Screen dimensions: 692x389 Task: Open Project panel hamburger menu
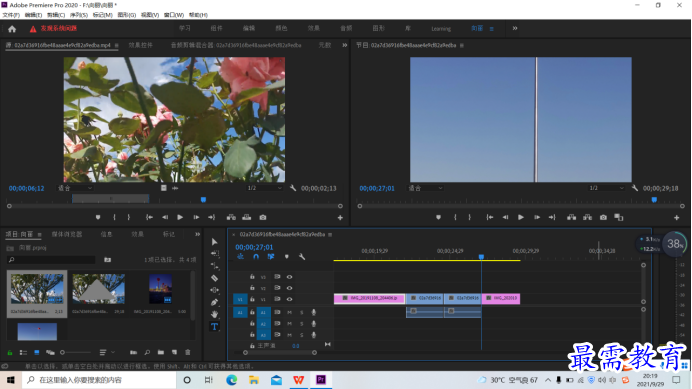(x=39, y=234)
